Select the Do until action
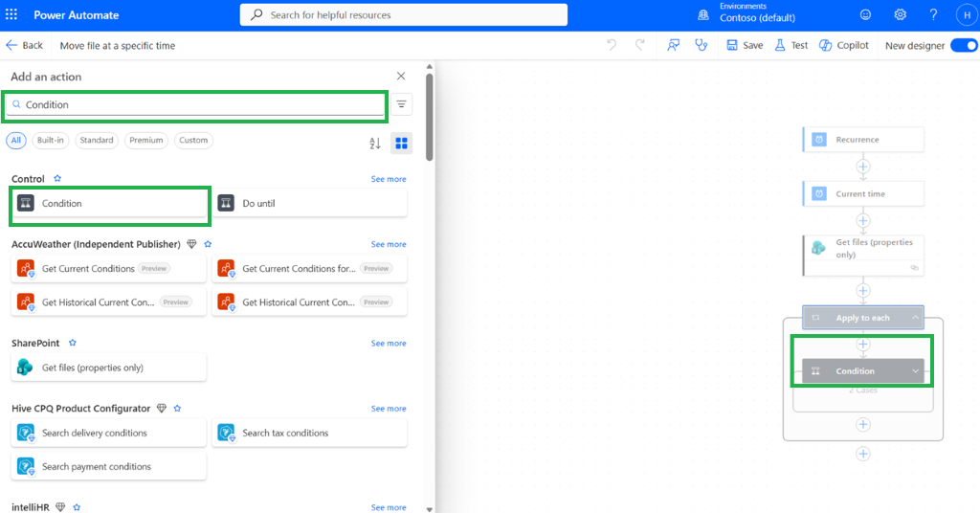980x513 pixels. click(309, 203)
